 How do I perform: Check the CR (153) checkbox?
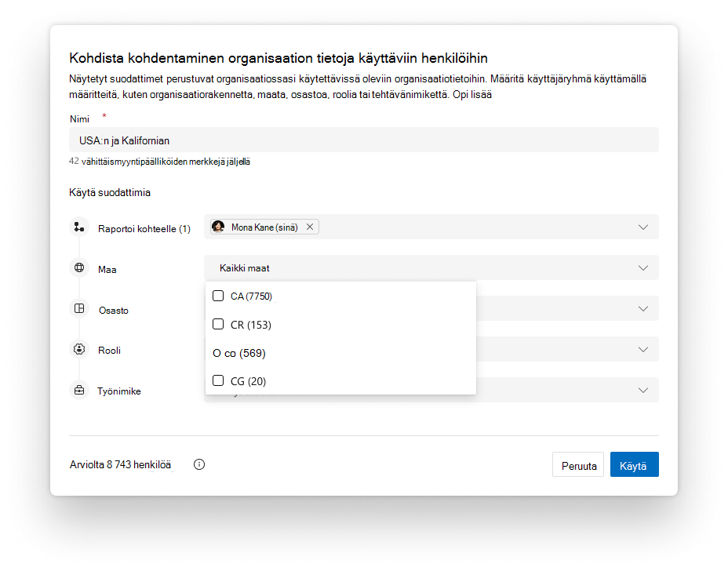pyautogui.click(x=218, y=324)
